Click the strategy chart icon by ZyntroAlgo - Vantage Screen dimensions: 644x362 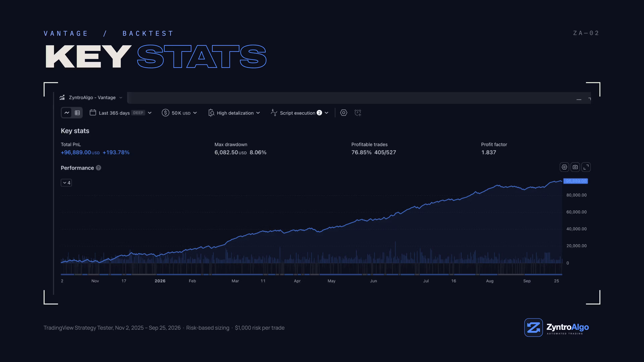[x=62, y=97]
